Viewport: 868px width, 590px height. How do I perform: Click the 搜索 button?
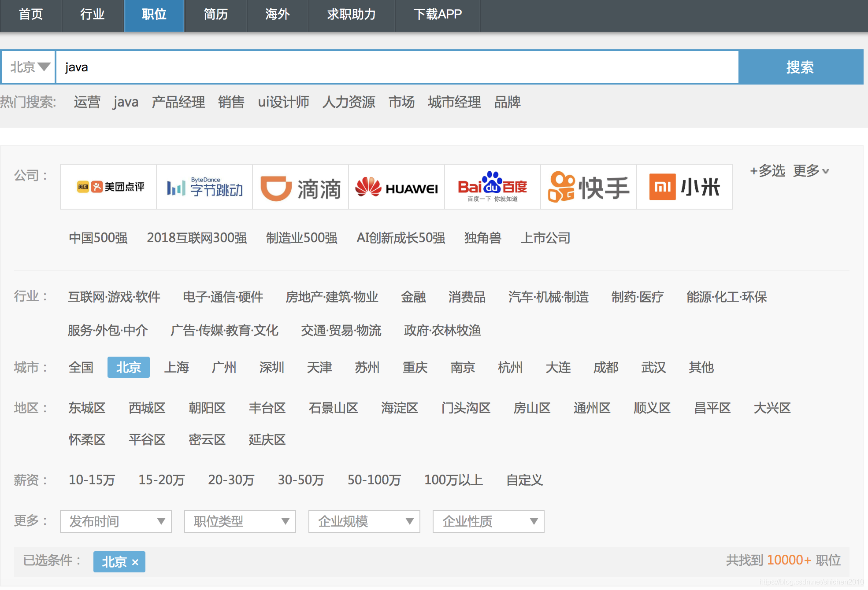(801, 67)
